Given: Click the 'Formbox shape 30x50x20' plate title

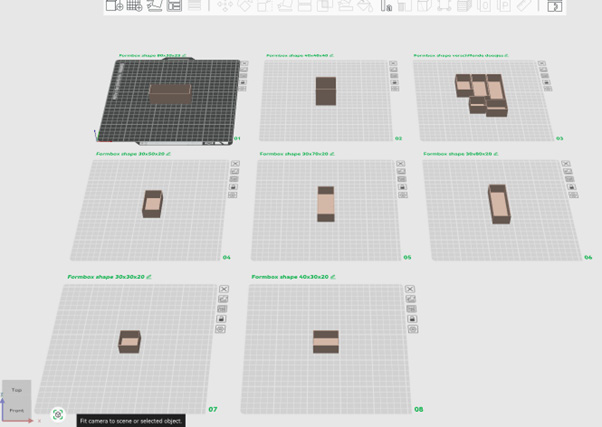Looking at the screenshot, I should (130, 154).
